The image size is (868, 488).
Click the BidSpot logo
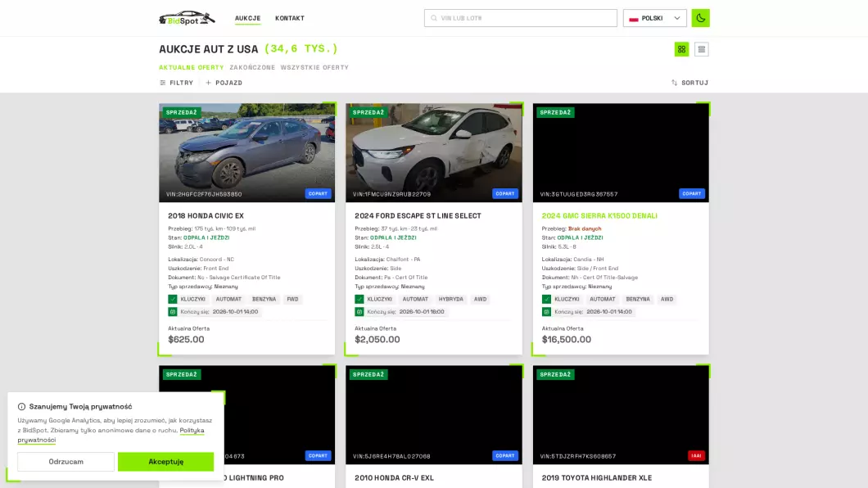187,18
